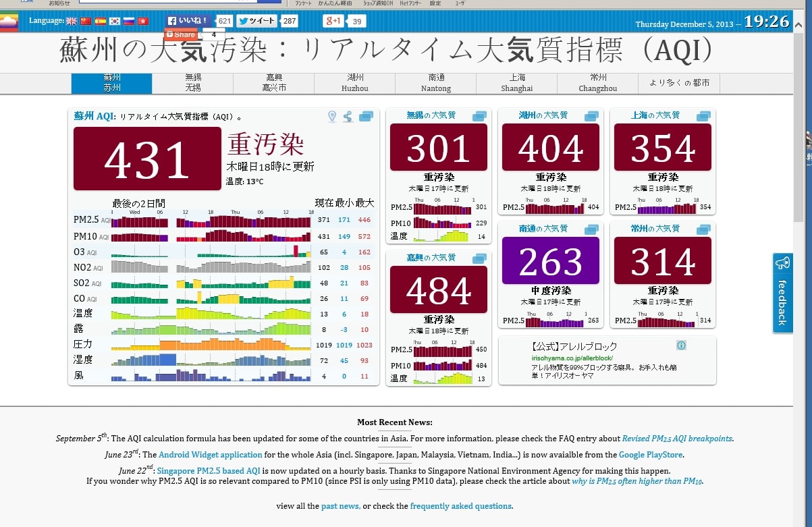Open the 蘇州 AQI title link

tap(94, 116)
